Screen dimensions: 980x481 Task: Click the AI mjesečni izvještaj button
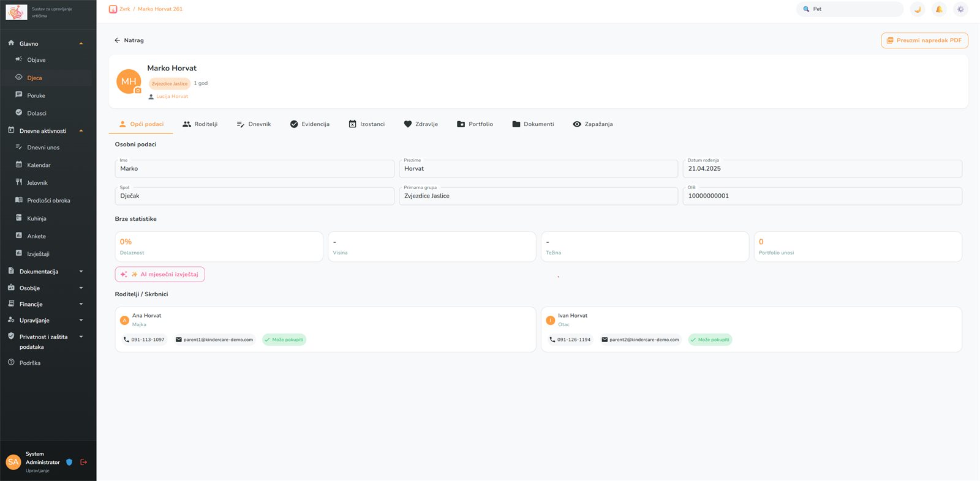(x=160, y=274)
